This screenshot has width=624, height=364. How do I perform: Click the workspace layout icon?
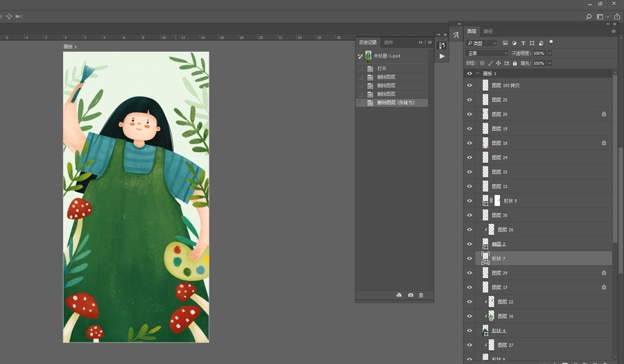[x=600, y=17]
